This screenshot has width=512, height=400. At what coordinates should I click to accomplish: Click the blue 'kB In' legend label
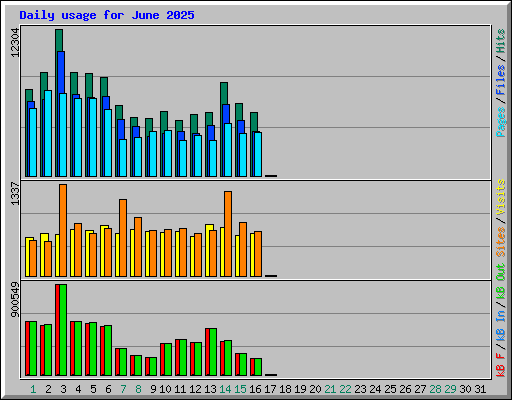(x=501, y=327)
